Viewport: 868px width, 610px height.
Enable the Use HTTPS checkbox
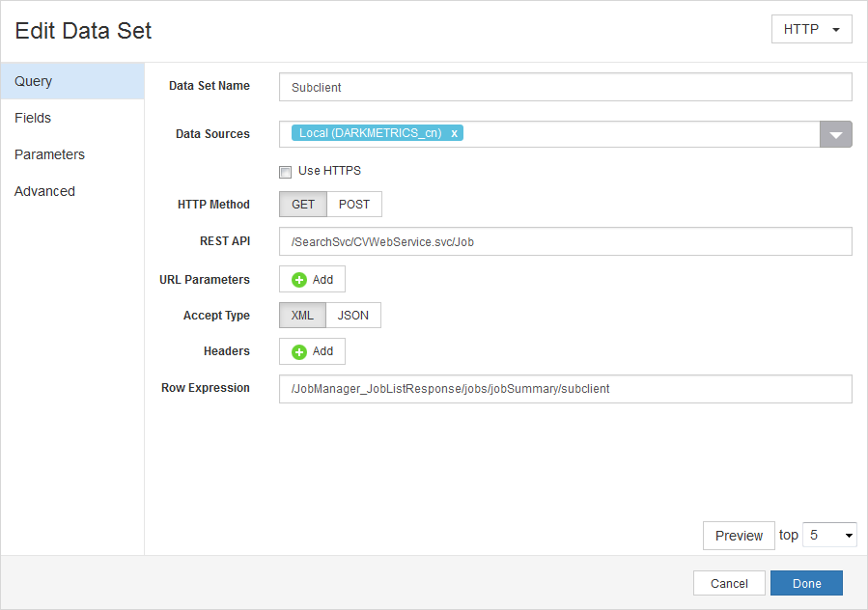point(285,171)
